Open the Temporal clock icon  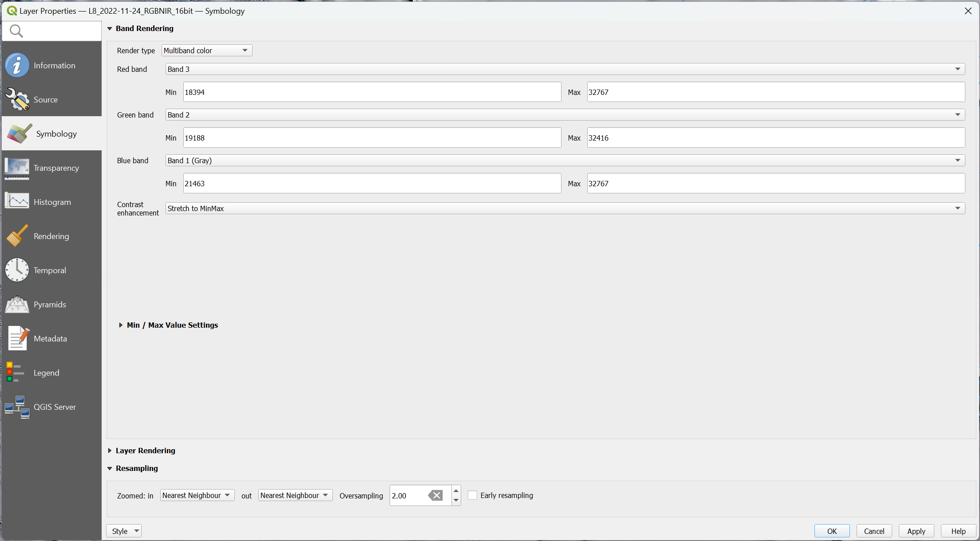(x=17, y=270)
